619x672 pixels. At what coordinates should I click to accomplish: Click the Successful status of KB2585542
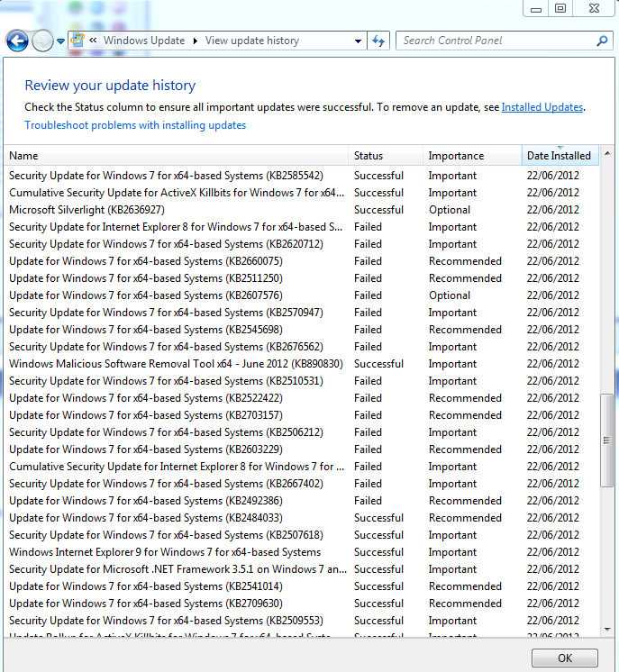(379, 176)
